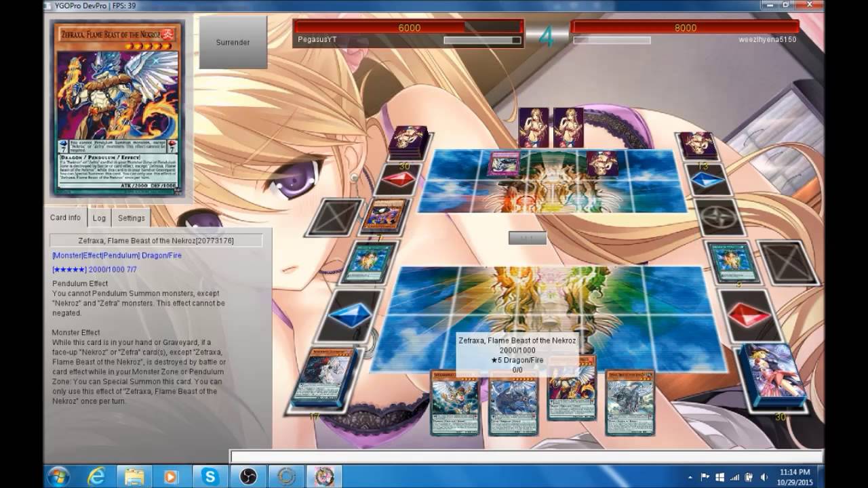Click the red gem zone below opponent's deck
This screenshot has width=868, height=488.
point(400,180)
